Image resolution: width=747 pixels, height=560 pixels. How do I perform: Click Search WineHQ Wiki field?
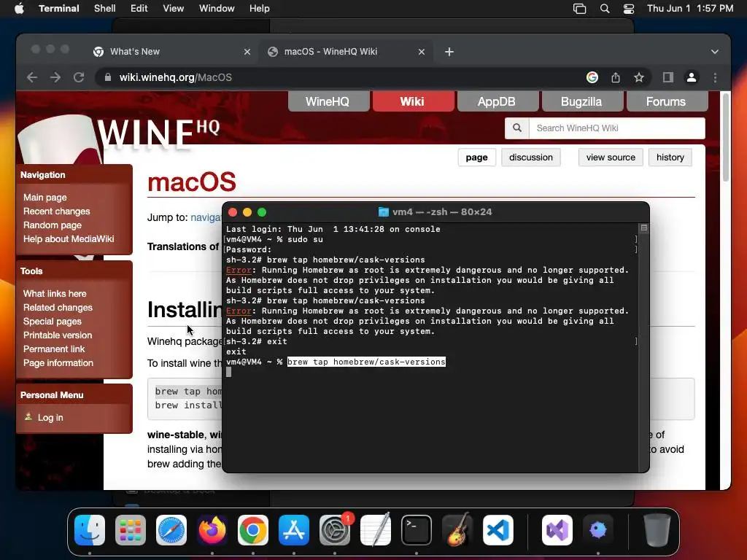point(617,128)
